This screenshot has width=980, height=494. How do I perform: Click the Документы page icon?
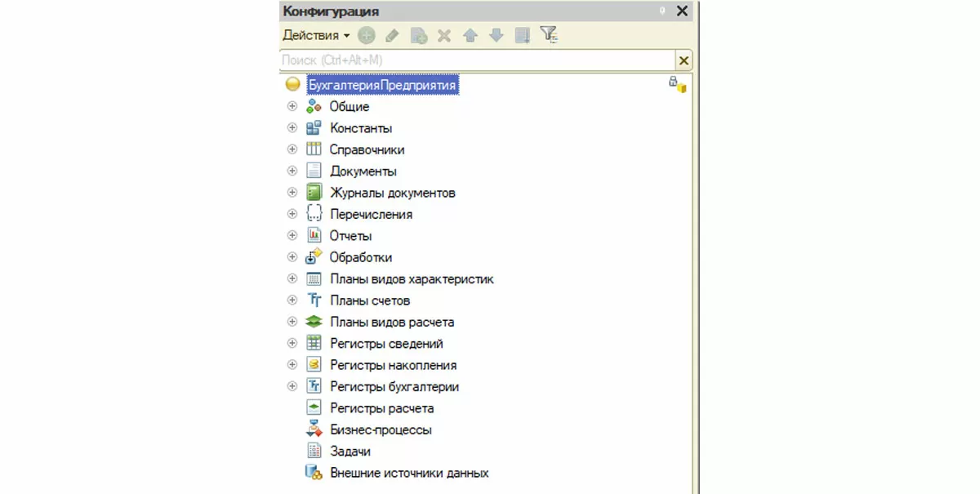click(x=314, y=171)
